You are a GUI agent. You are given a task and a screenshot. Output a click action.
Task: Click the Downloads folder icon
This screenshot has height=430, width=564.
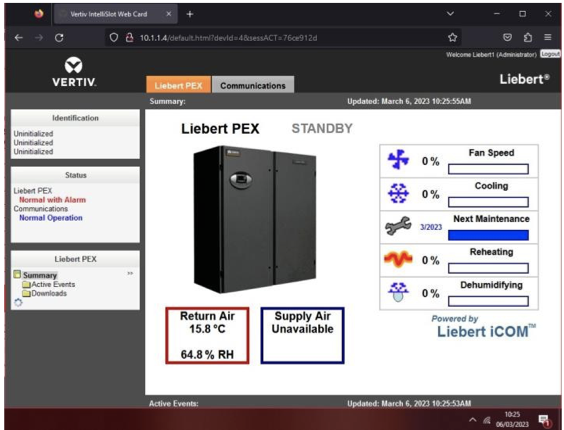click(26, 293)
